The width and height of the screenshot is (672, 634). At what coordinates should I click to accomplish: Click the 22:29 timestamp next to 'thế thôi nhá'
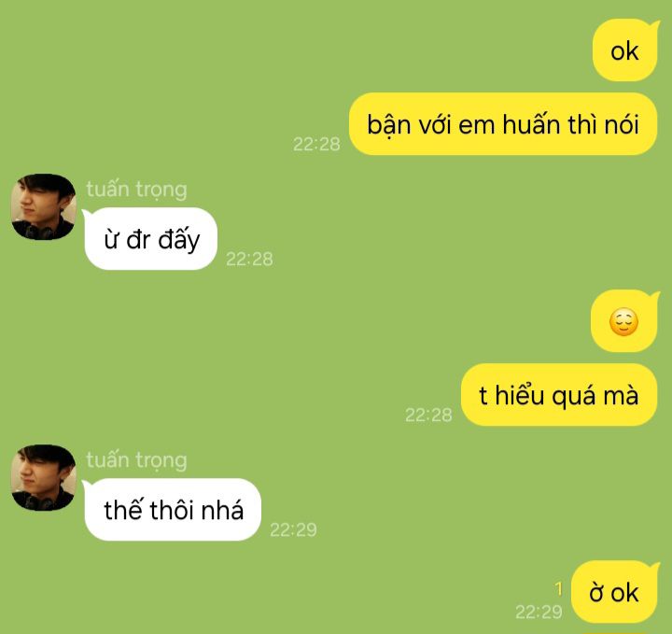pos(294,529)
